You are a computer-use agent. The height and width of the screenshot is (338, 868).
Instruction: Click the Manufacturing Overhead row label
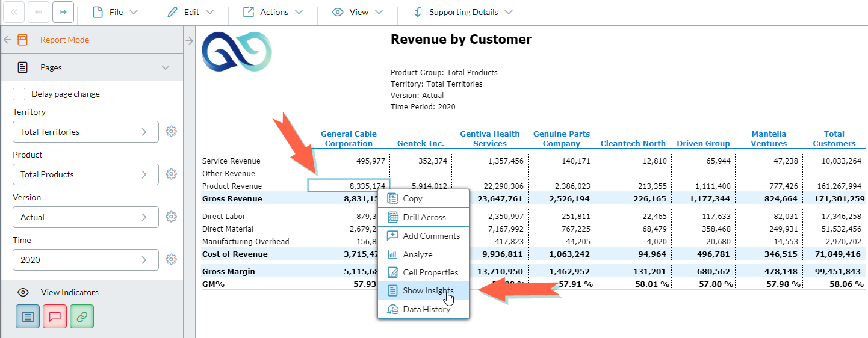click(x=246, y=241)
